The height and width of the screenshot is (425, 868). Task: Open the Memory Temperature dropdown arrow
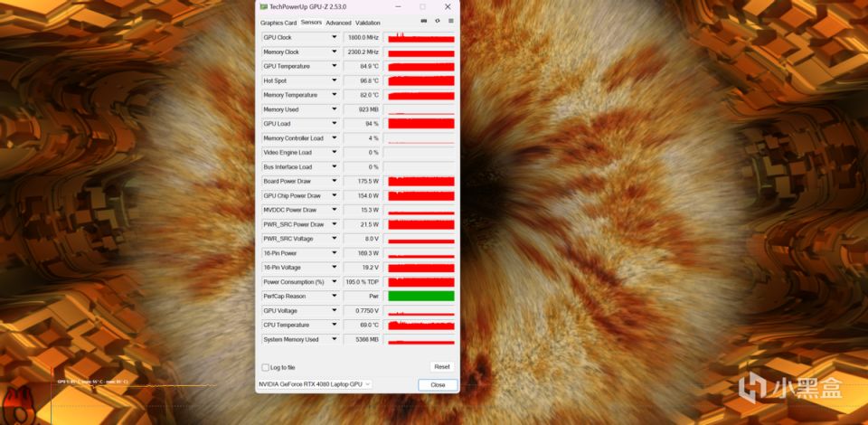tap(335, 95)
